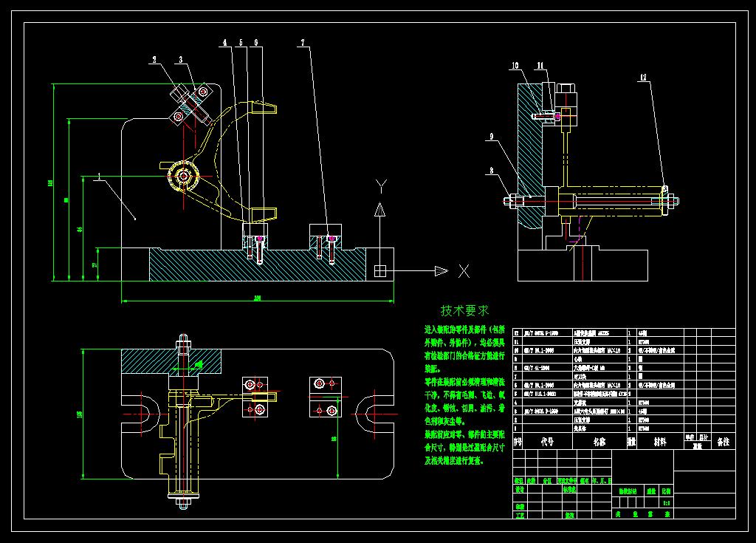Click the '材料' column header
The height and width of the screenshot is (543, 756).
tap(660, 441)
